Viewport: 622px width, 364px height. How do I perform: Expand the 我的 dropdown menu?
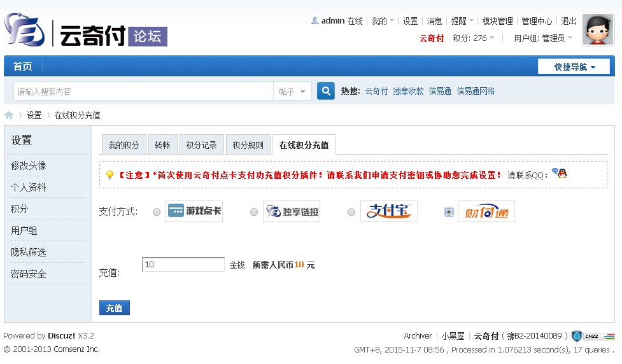[383, 21]
